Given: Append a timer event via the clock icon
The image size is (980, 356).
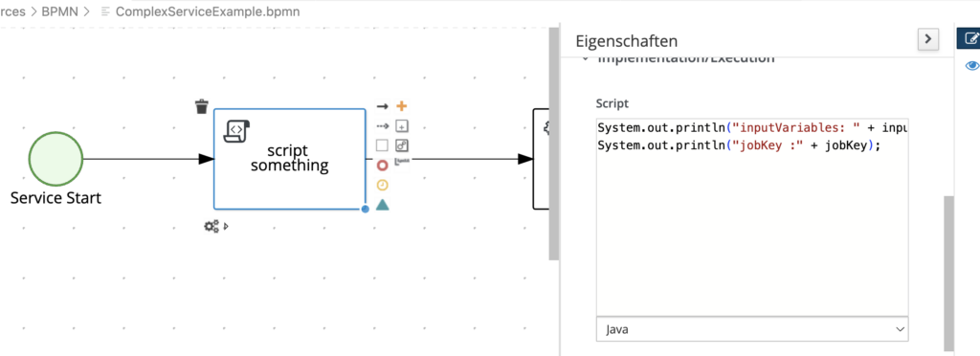Looking at the screenshot, I should pyautogui.click(x=383, y=185).
